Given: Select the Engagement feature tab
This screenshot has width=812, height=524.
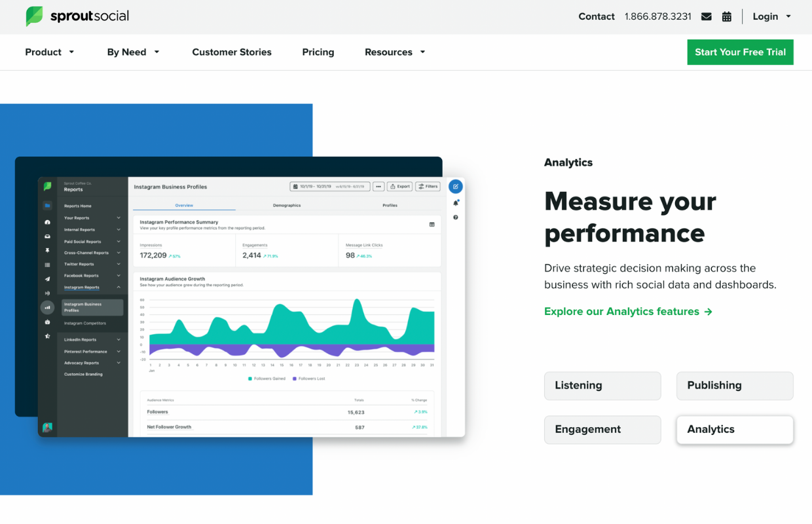Looking at the screenshot, I should 602,430.
